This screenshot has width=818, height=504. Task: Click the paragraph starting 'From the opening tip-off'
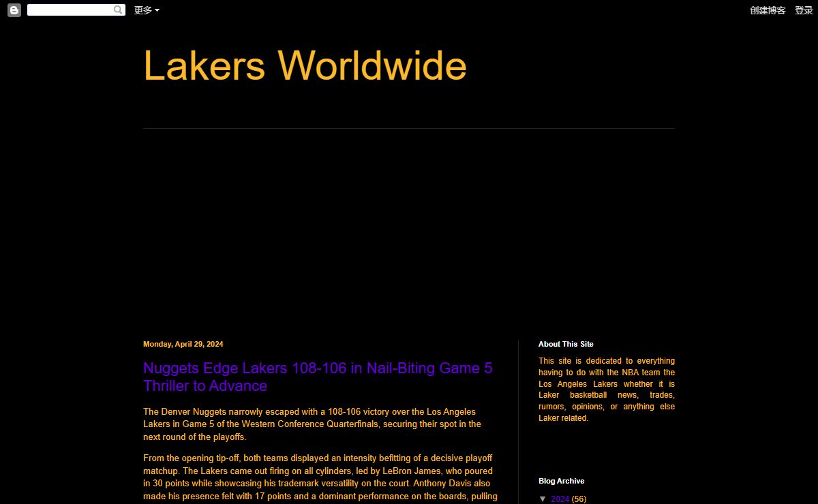320,477
